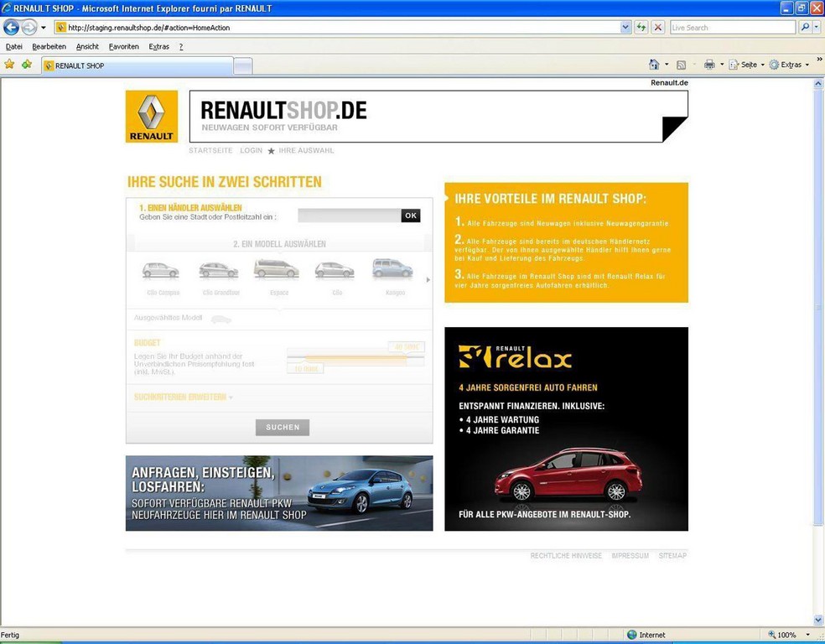This screenshot has width=825, height=644.
Task: Click the address bar URL field
Action: pos(337,28)
